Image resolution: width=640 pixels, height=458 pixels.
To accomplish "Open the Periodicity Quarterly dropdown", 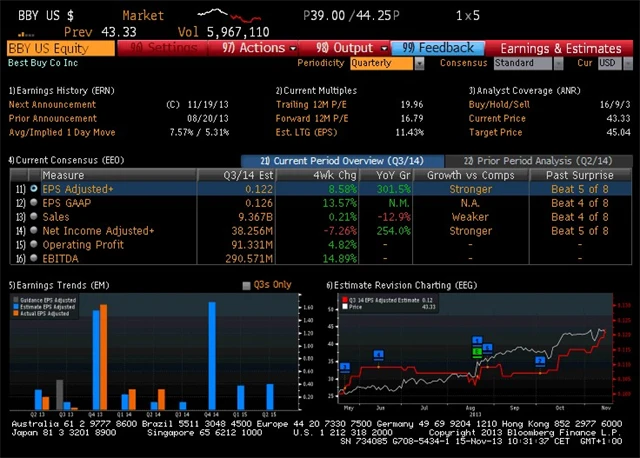I will pos(385,63).
